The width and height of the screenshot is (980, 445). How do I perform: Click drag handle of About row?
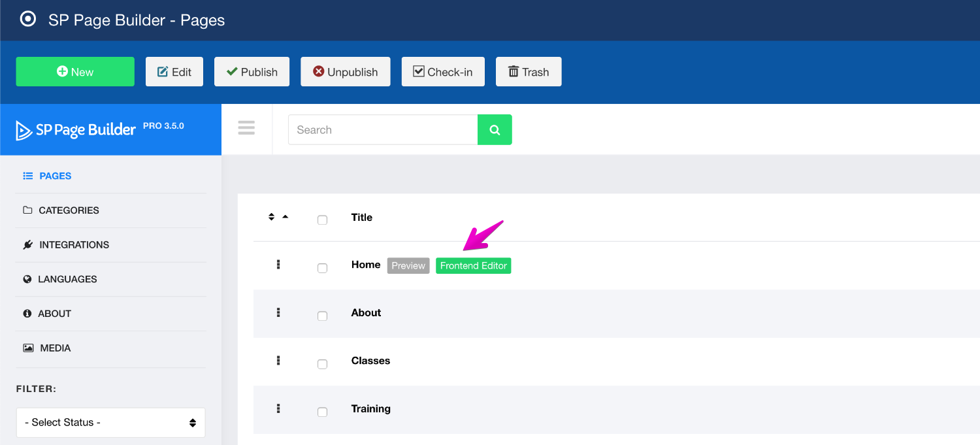click(278, 313)
